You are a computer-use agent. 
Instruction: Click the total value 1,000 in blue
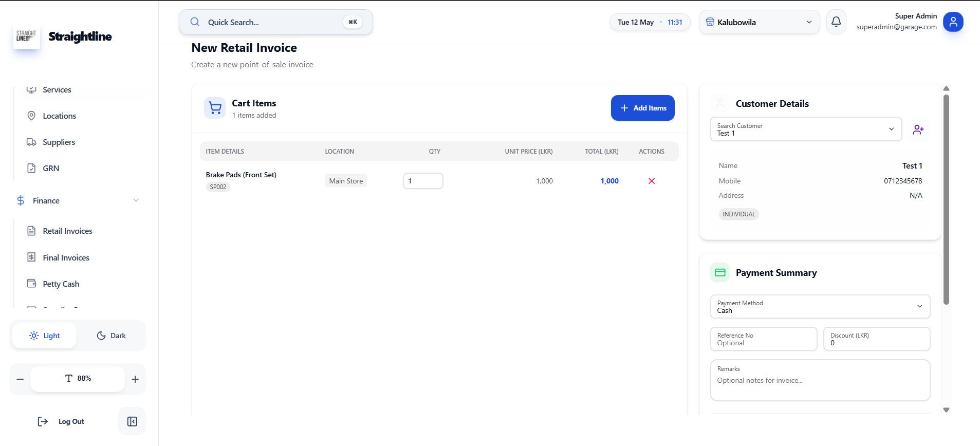[609, 181]
